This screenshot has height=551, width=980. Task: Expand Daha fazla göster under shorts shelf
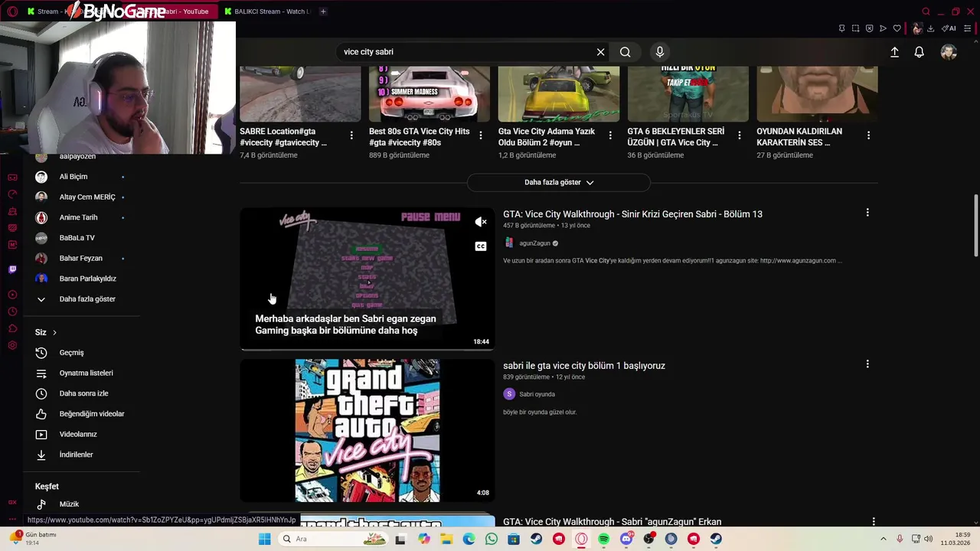[558, 182]
